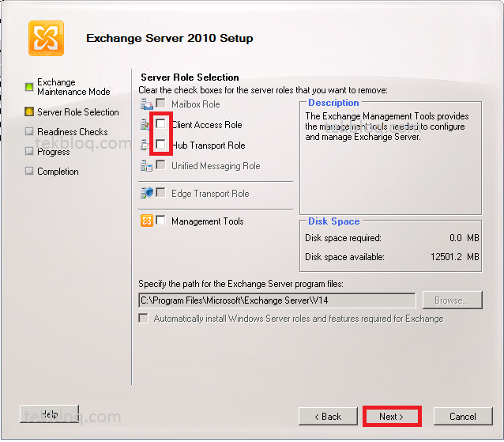Click the Disk Space group heading

tap(334, 221)
